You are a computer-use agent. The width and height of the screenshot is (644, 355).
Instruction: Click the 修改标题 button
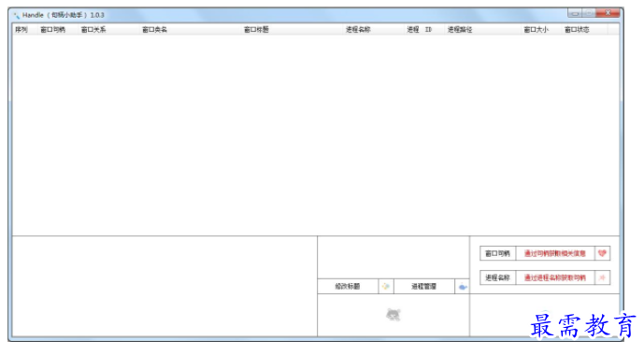[348, 287]
